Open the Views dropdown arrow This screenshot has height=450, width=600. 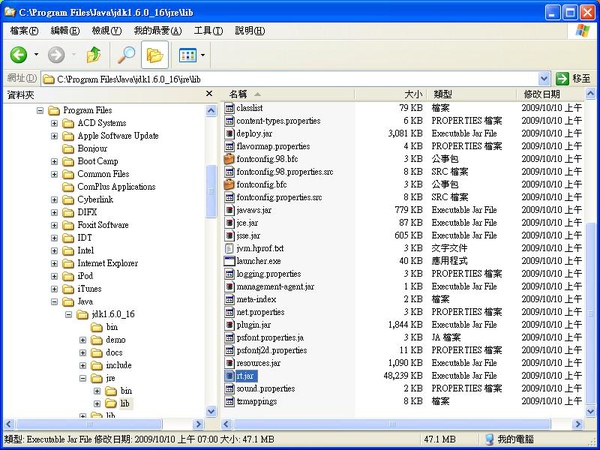203,55
